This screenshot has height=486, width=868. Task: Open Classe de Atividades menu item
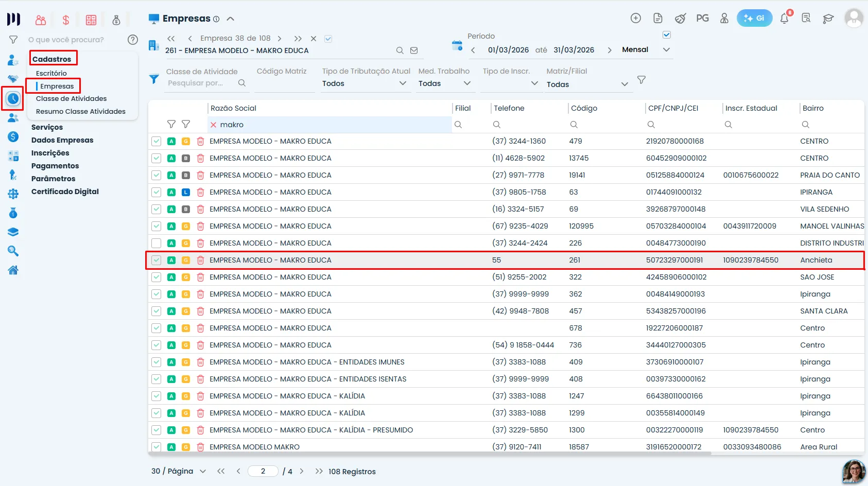click(x=72, y=98)
